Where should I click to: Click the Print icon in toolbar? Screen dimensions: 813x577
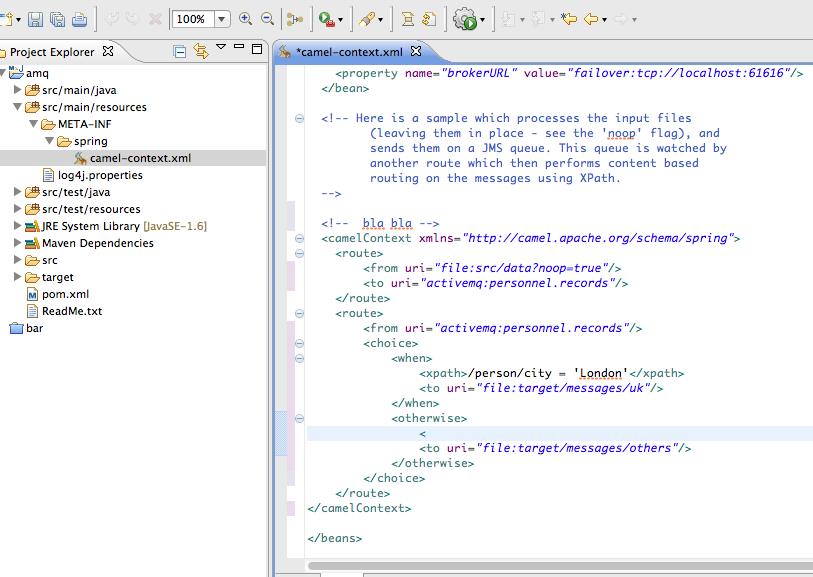[79, 19]
